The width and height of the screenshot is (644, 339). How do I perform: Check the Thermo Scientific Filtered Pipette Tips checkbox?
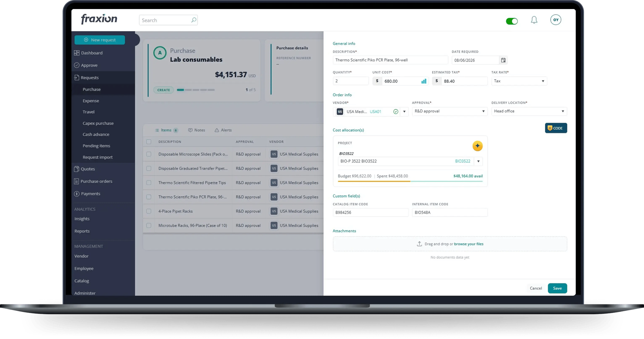149,183
